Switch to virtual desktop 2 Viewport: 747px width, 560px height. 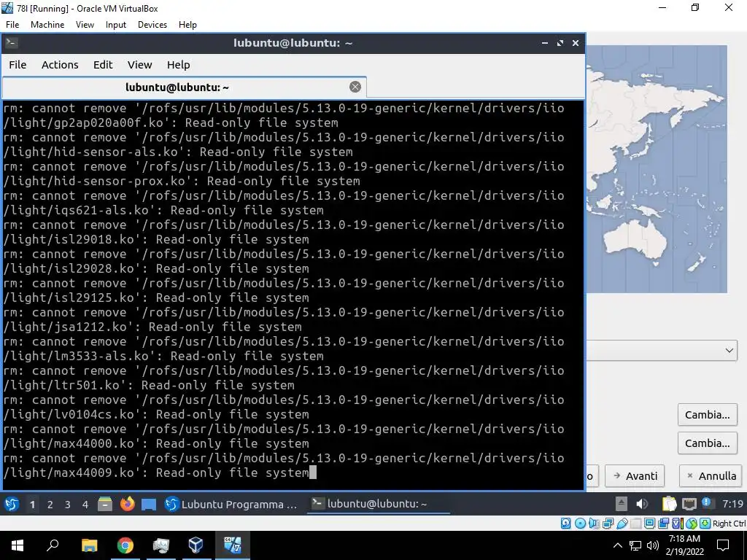(x=50, y=505)
